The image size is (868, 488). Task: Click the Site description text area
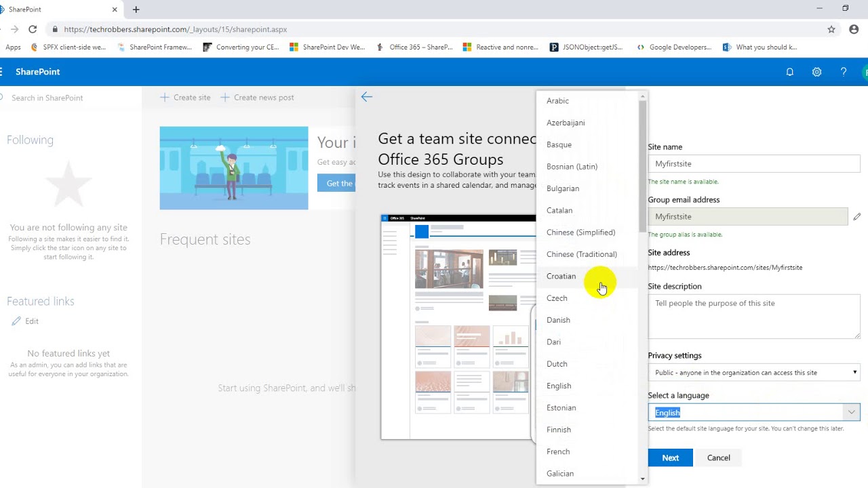coord(754,317)
